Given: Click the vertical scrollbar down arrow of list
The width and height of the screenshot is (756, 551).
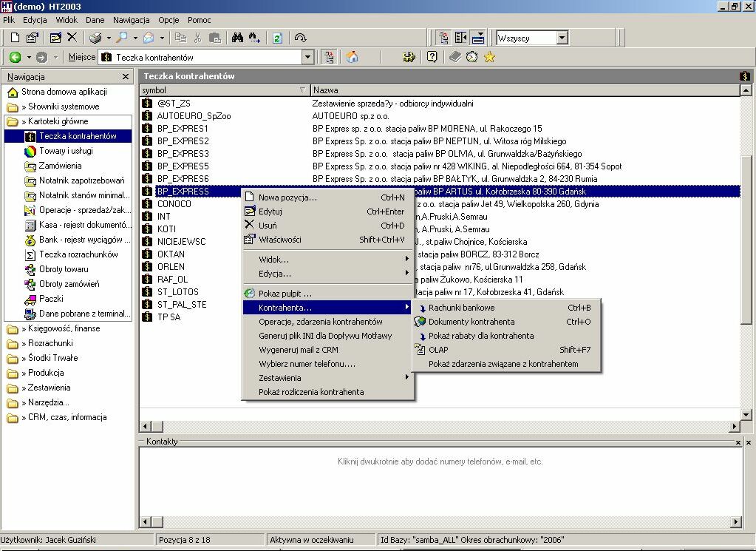Looking at the screenshot, I should tap(746, 414).
